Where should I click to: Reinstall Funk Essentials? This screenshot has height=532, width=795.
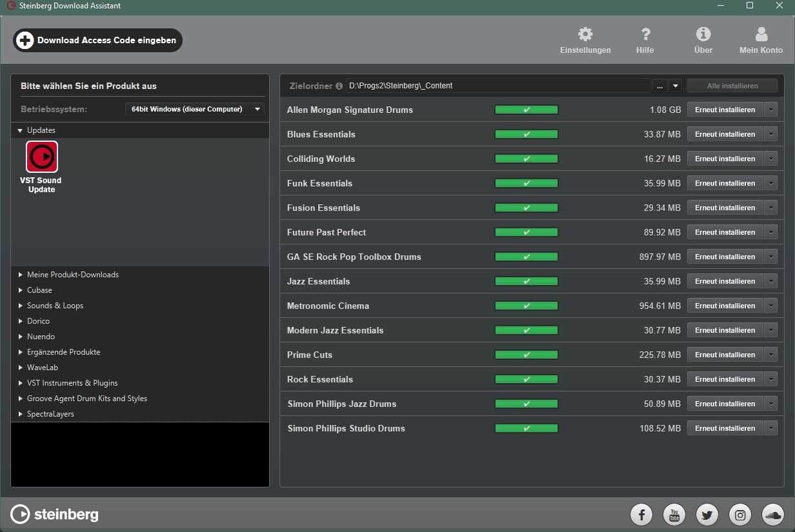tap(725, 183)
